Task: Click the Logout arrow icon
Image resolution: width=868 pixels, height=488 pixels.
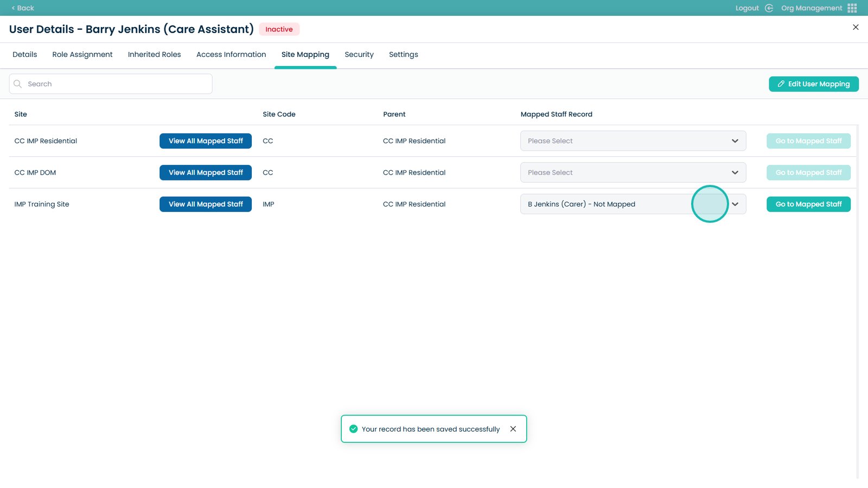Action: click(x=769, y=8)
